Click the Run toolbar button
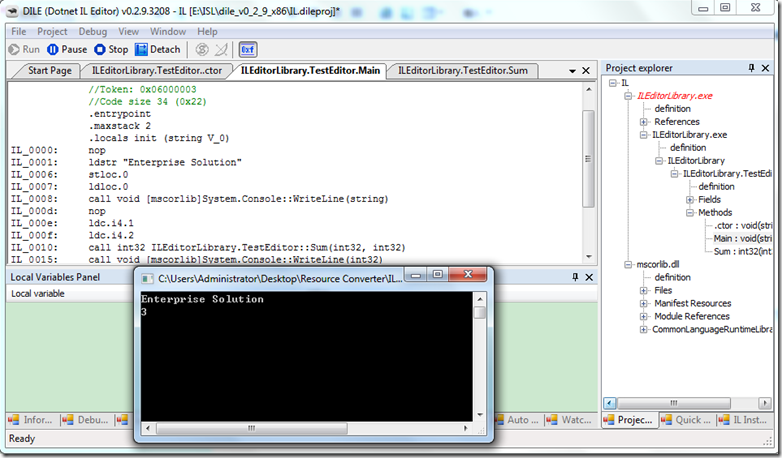Screen dimensions: 782x458 coord(24,49)
